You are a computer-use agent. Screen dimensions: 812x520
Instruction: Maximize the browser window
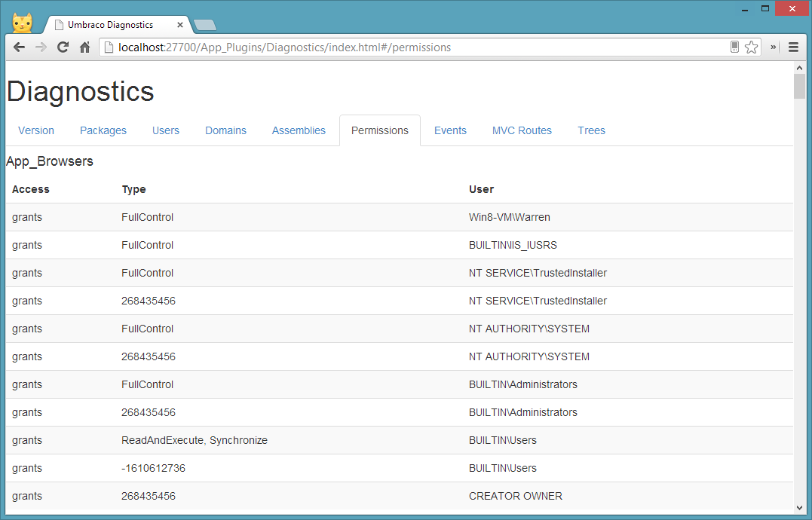click(x=765, y=9)
